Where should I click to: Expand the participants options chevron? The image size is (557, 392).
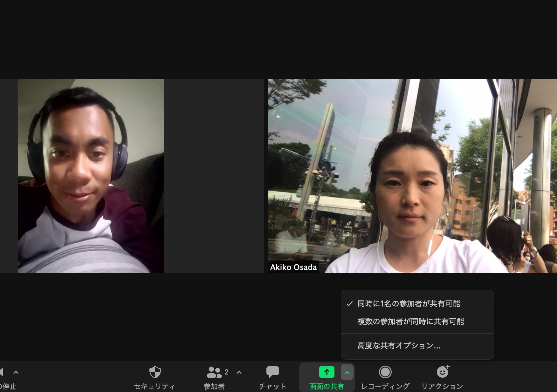tap(239, 372)
